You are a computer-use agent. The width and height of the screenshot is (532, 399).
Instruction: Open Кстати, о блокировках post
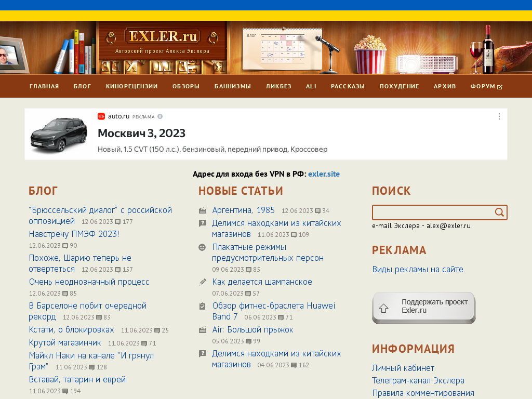71,330
